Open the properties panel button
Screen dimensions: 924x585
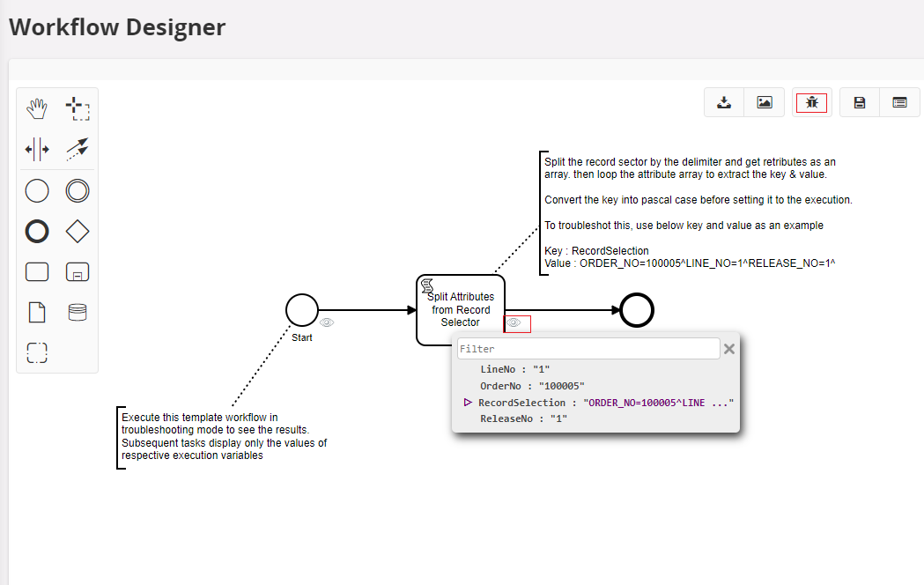[x=899, y=102]
